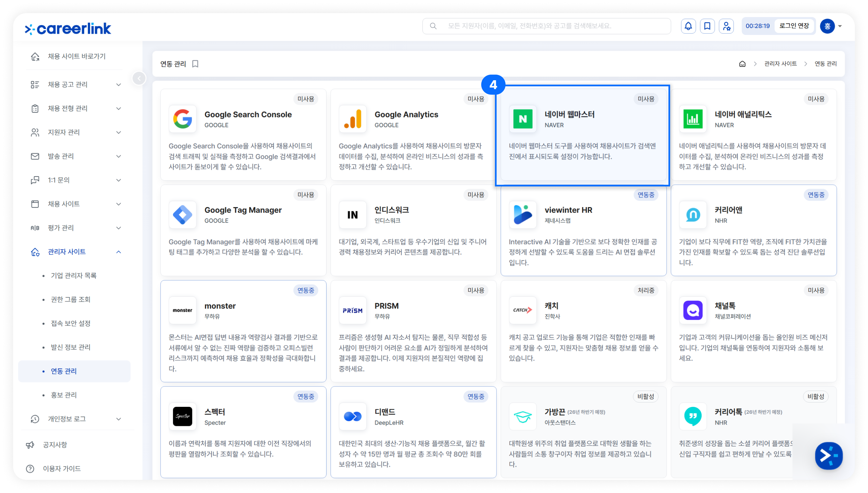Click the search magnifier icon
Viewport: 868px width, 493px height.
(433, 26)
